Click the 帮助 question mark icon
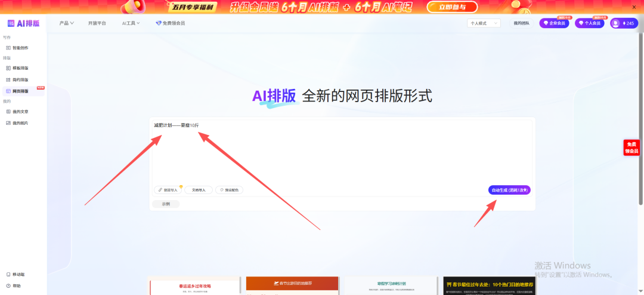Viewport: 644px width, 295px height. click(8, 286)
